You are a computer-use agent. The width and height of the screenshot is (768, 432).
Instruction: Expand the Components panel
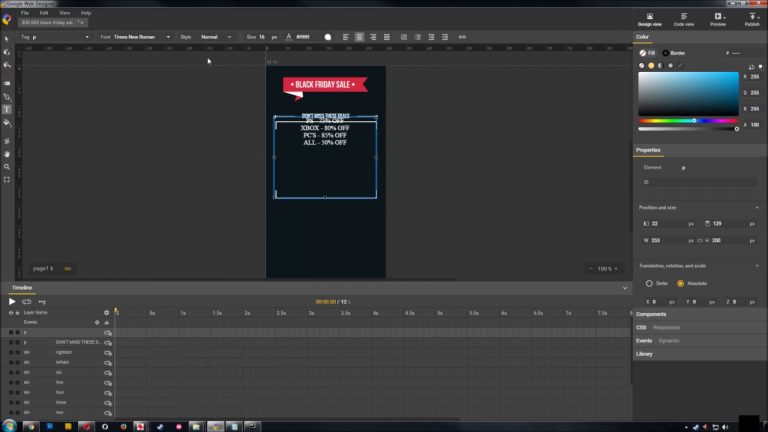(651, 314)
